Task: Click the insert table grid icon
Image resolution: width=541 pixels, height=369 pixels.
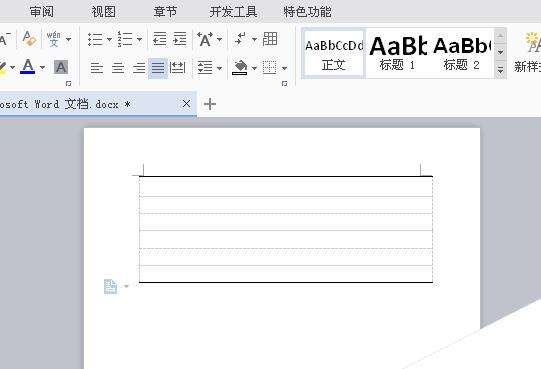Action: pos(270,39)
